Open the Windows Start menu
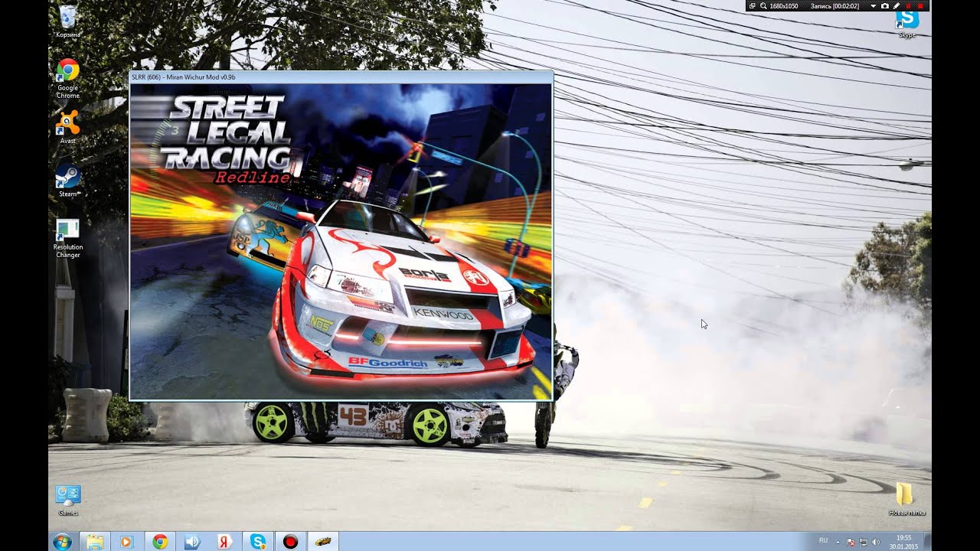This screenshot has height=551, width=980. [x=62, y=542]
